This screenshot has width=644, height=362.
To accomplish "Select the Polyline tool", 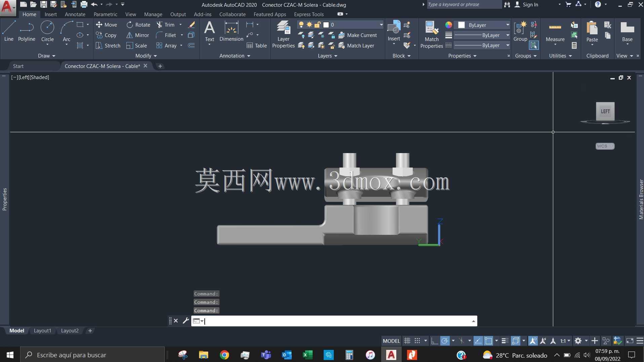I will 27,31.
